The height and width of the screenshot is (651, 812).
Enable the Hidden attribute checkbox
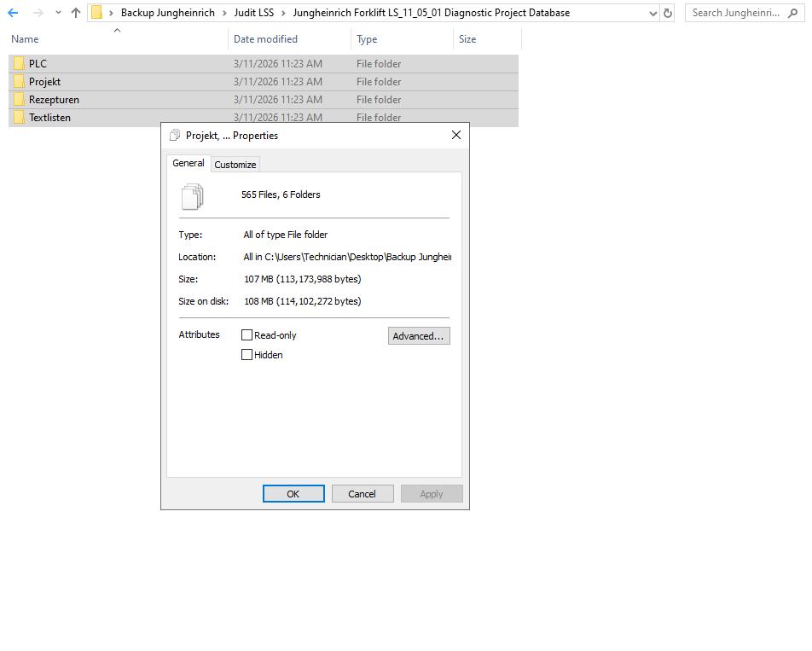click(246, 354)
